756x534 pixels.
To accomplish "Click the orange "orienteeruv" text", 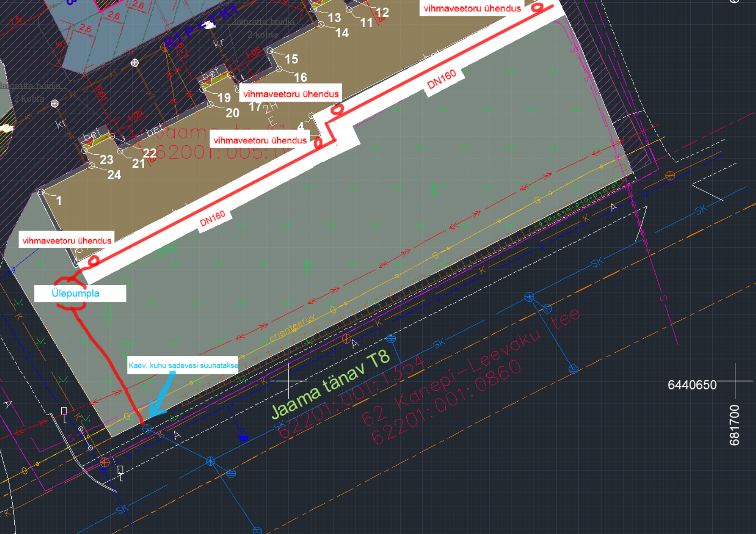I will point(292,328).
